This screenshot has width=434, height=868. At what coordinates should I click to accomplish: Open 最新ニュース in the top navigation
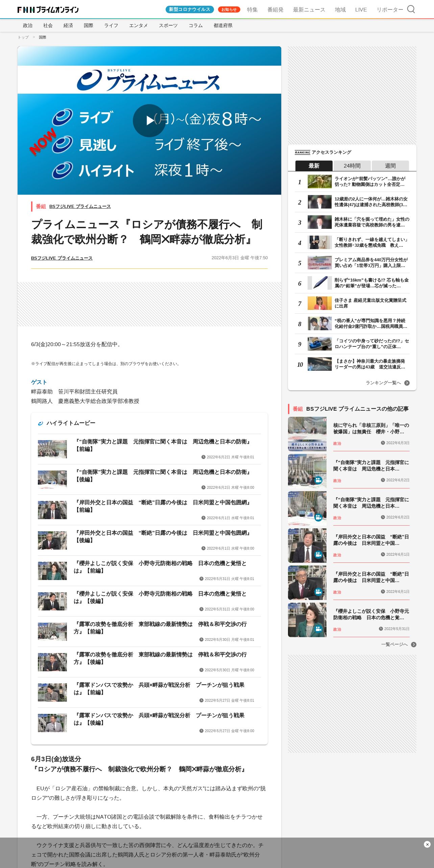pyautogui.click(x=309, y=9)
